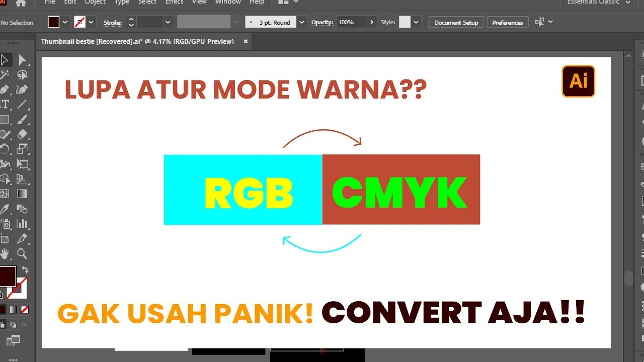
Task: Click Swap Fill and Stroke arrows
Action: point(25,270)
